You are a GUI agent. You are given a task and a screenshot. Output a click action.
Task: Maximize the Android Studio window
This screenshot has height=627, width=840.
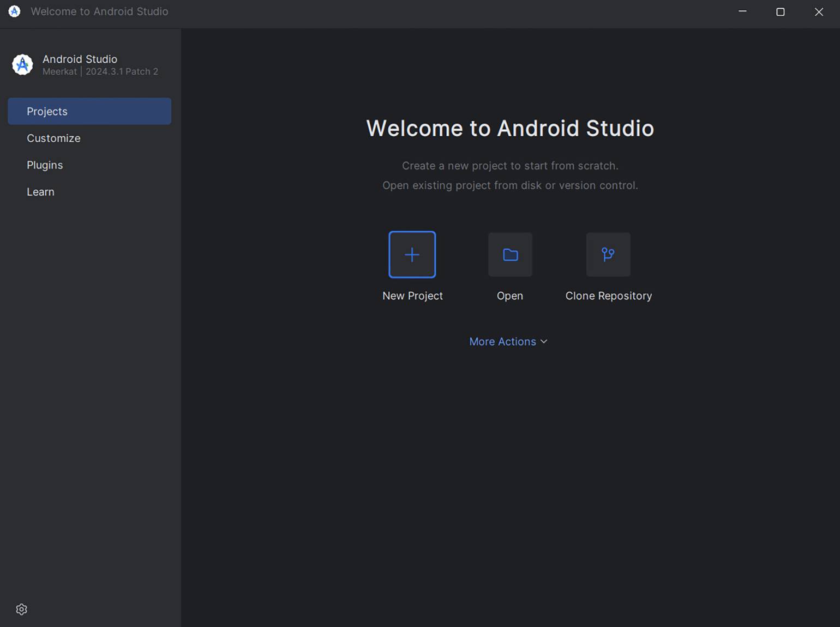click(x=781, y=11)
